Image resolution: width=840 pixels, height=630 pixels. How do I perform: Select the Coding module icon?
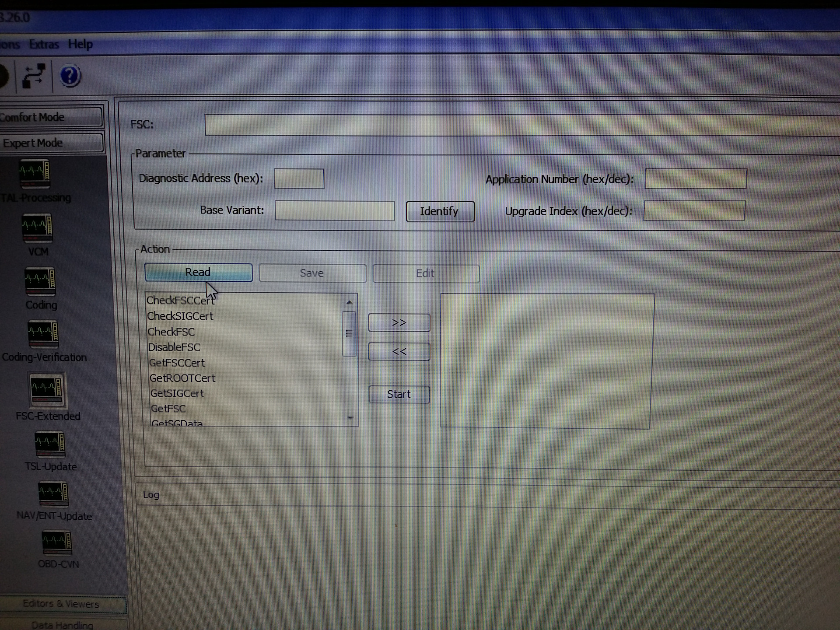click(40, 281)
